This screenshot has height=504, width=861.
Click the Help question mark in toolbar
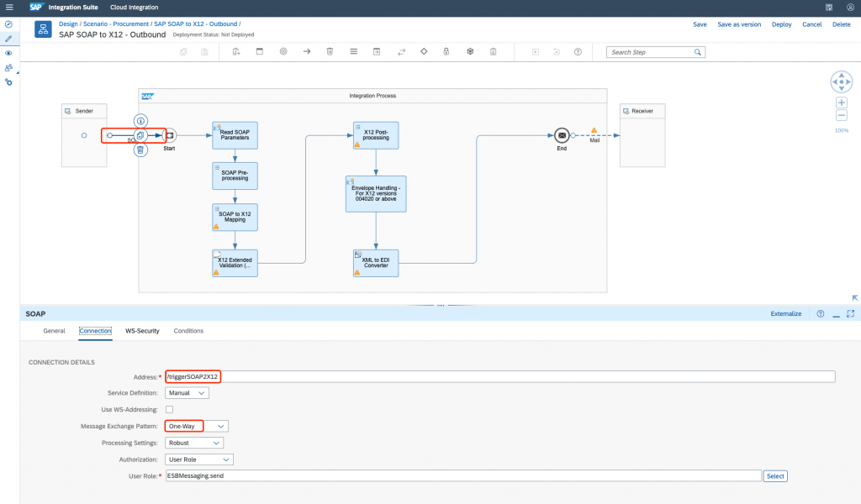point(578,51)
